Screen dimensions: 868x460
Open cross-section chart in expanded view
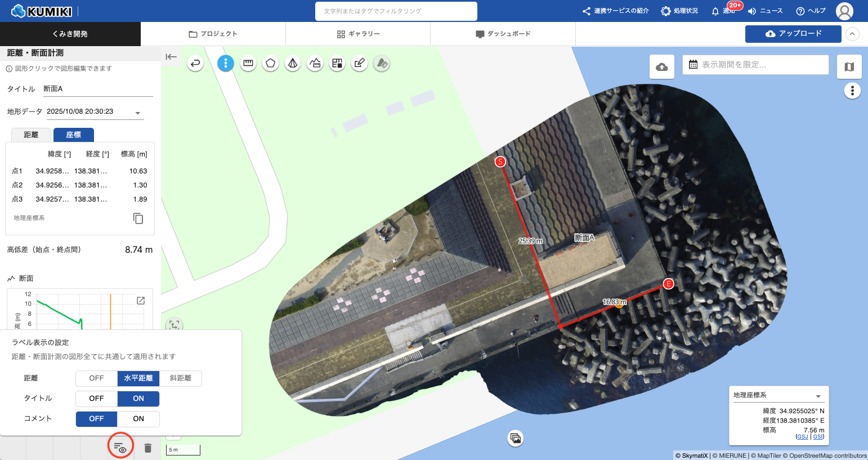click(x=141, y=301)
